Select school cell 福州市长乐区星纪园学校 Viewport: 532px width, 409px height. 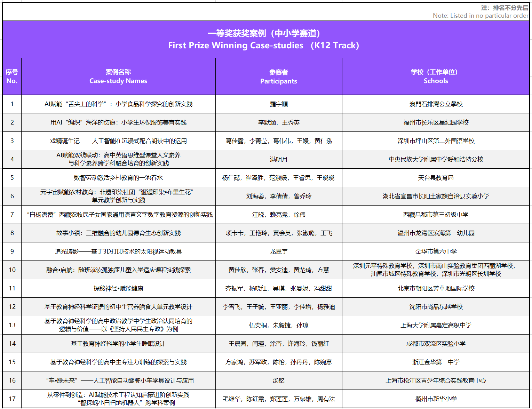click(436, 122)
